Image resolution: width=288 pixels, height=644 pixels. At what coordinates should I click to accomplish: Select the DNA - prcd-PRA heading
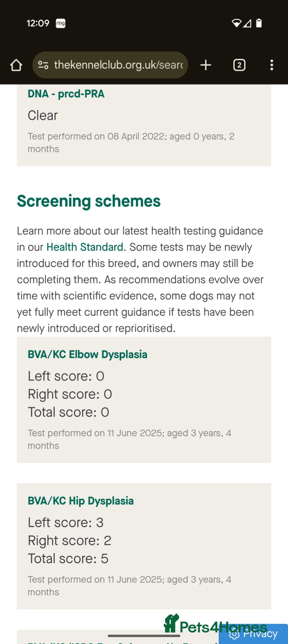tap(66, 94)
